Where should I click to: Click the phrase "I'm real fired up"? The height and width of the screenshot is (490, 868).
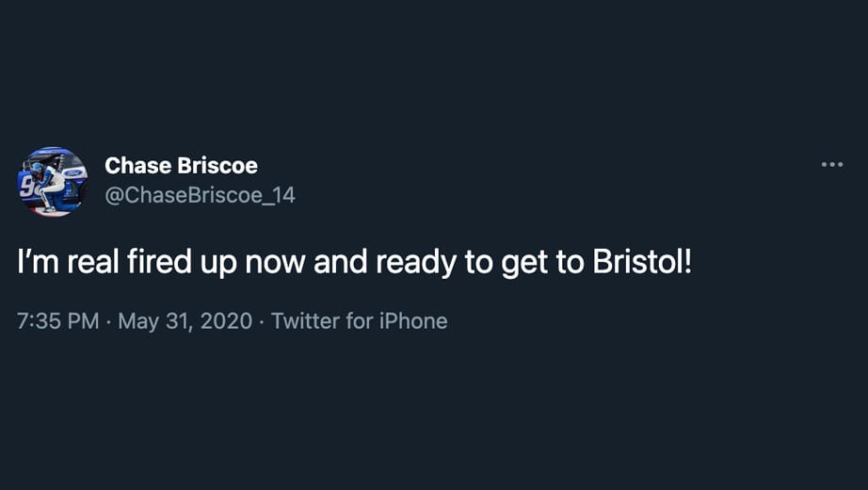point(127,262)
